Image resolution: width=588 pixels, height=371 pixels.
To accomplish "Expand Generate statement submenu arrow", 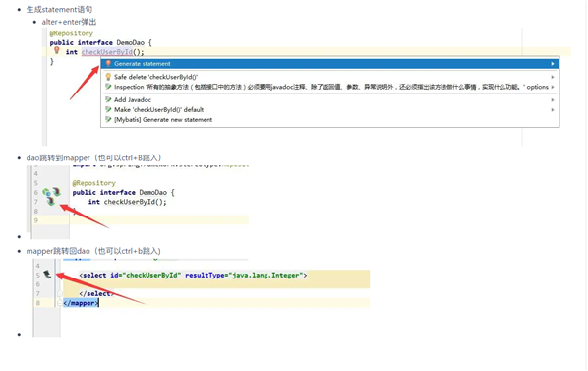I will point(553,64).
